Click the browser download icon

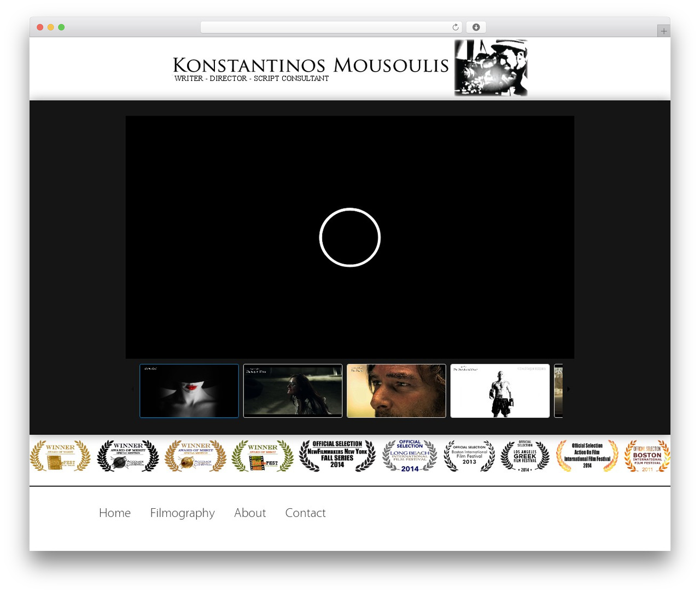coord(476,27)
